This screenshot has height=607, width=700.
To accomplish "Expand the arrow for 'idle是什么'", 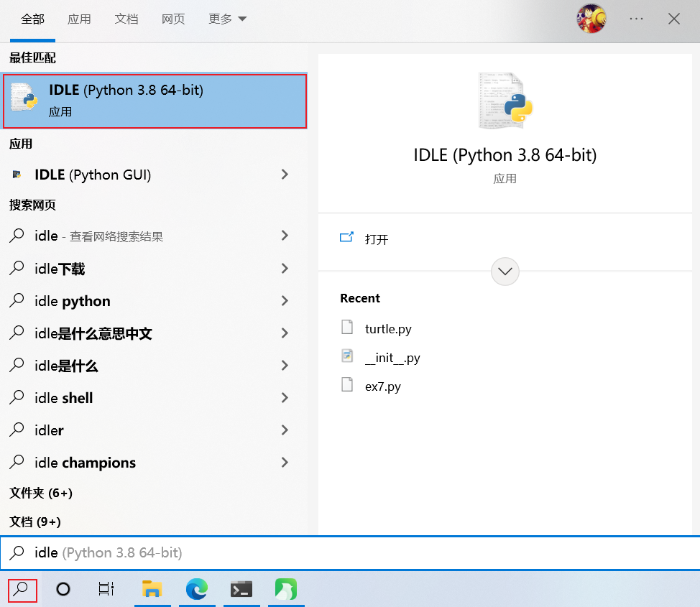I will click(x=285, y=366).
